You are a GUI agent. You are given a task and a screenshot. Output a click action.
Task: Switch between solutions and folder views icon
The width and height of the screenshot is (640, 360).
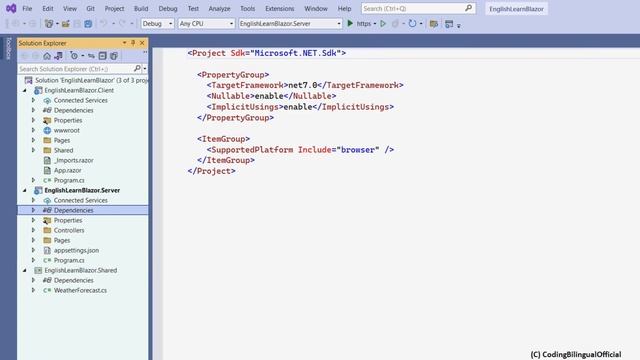pos(58,56)
